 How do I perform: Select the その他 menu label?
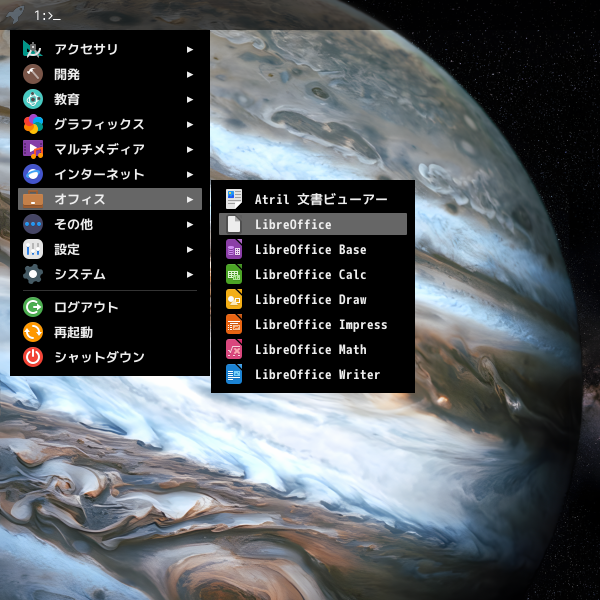pos(73,224)
